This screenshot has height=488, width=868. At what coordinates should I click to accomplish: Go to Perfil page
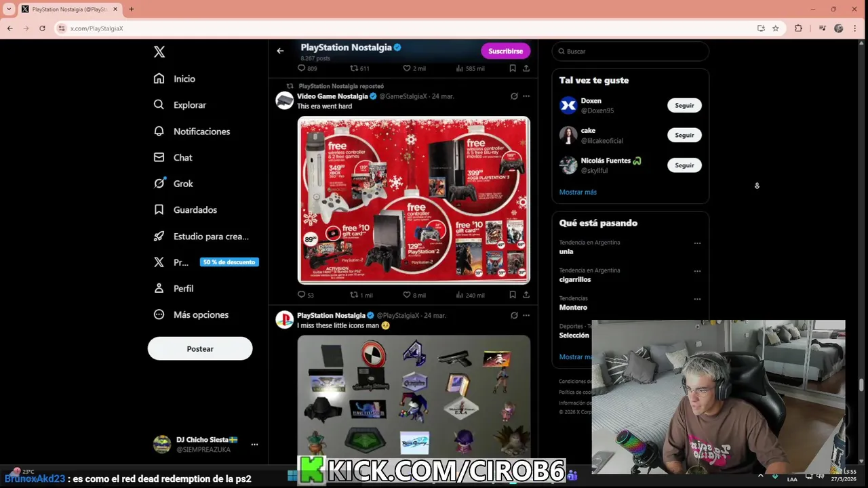click(x=174, y=288)
